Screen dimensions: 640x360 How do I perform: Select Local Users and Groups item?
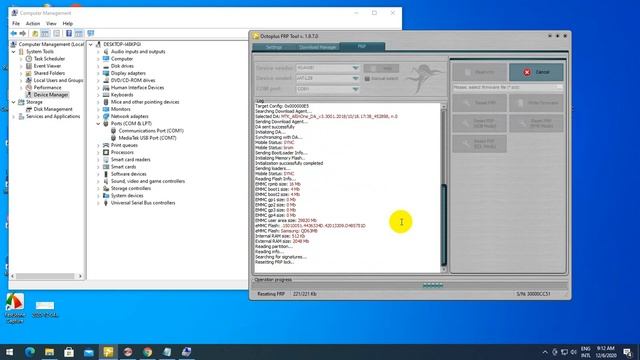[x=58, y=80]
